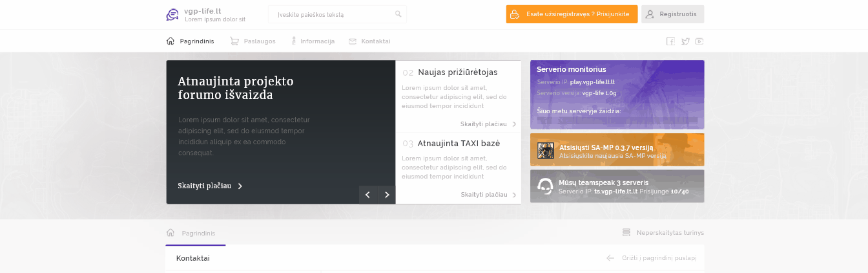Click the lock icon on login button
Image resolution: width=868 pixels, height=273 pixels.
pos(515,14)
